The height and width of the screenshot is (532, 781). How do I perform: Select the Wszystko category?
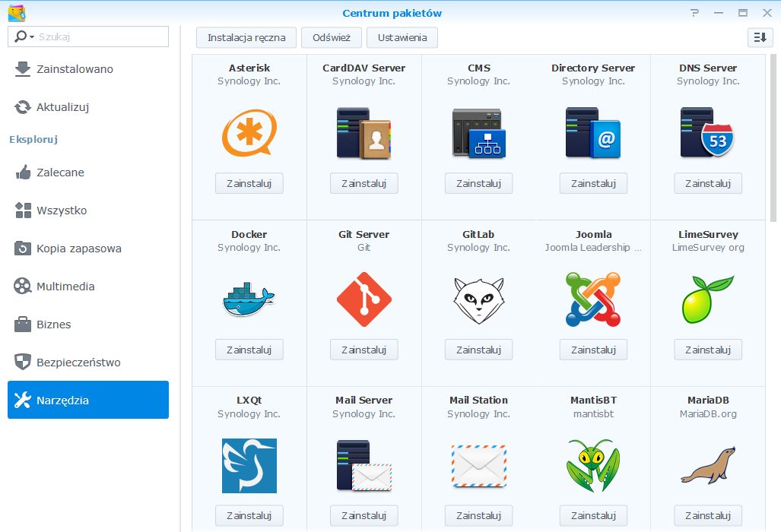click(88, 211)
